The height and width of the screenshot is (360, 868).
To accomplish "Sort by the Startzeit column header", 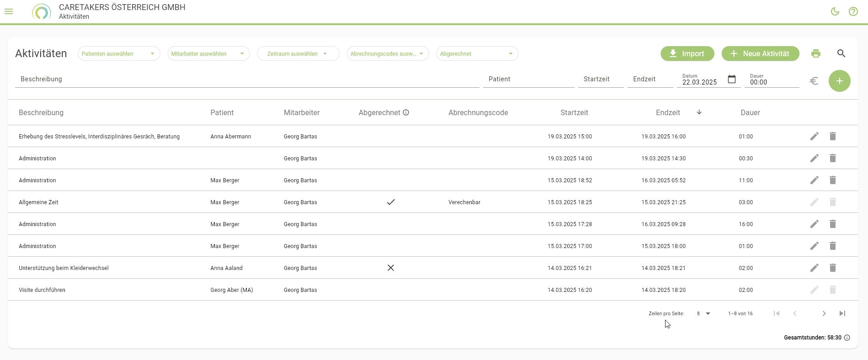I will 574,112.
